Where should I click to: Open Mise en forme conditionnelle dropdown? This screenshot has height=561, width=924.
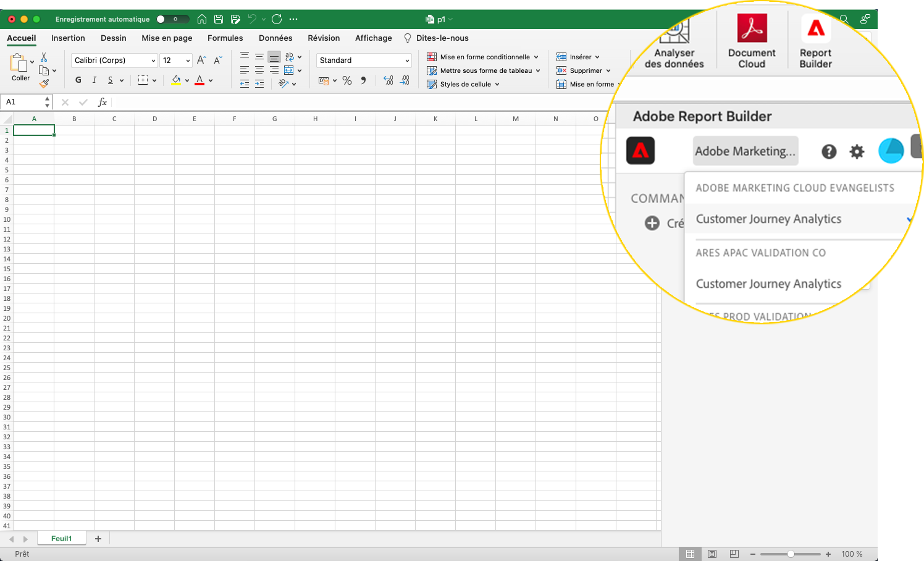pos(483,57)
